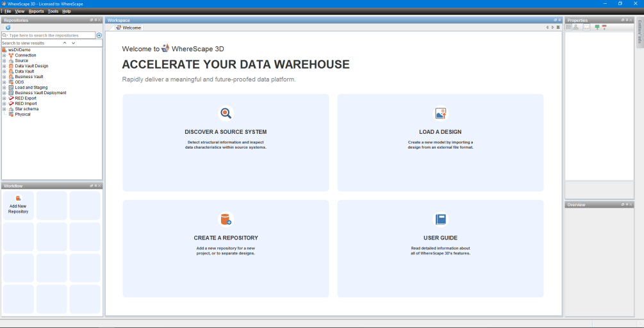Click the RED Export icon
This screenshot has width=644, height=328.
tap(11, 99)
